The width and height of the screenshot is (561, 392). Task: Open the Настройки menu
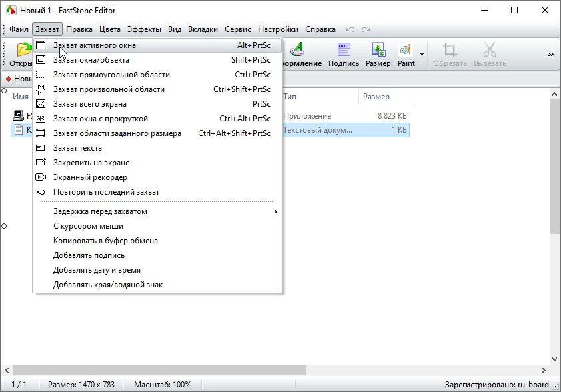pos(278,29)
